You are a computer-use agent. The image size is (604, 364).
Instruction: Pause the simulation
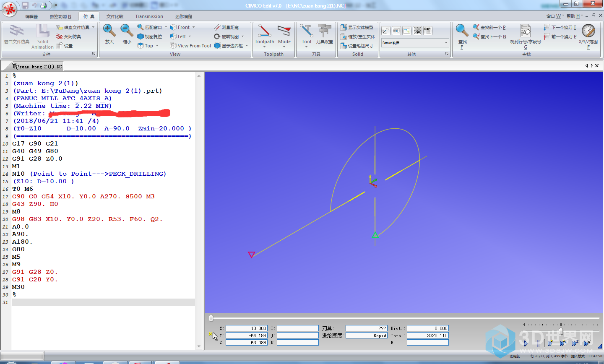538,343
